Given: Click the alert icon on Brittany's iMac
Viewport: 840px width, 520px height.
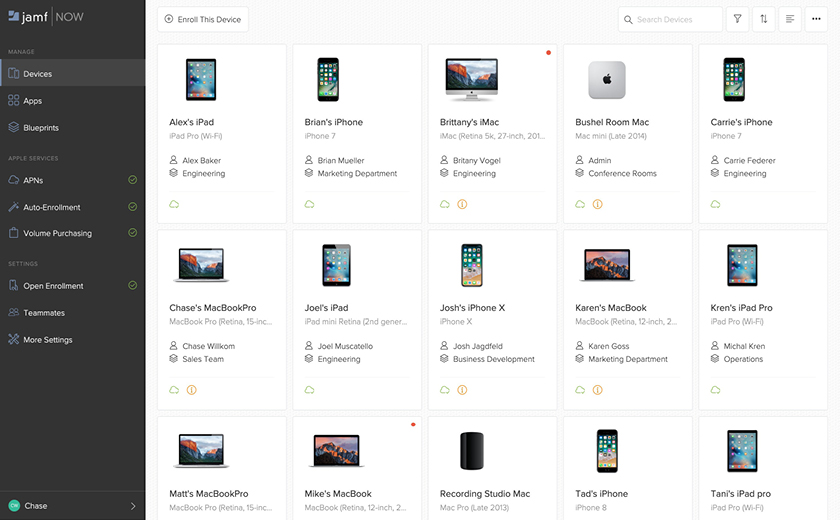Looking at the screenshot, I should click(462, 204).
